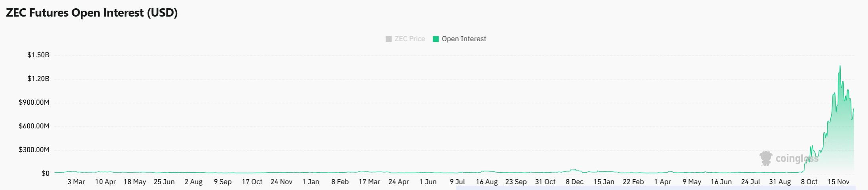Click the $900.00M y-axis label
This screenshot has height=190, width=868.
point(34,102)
